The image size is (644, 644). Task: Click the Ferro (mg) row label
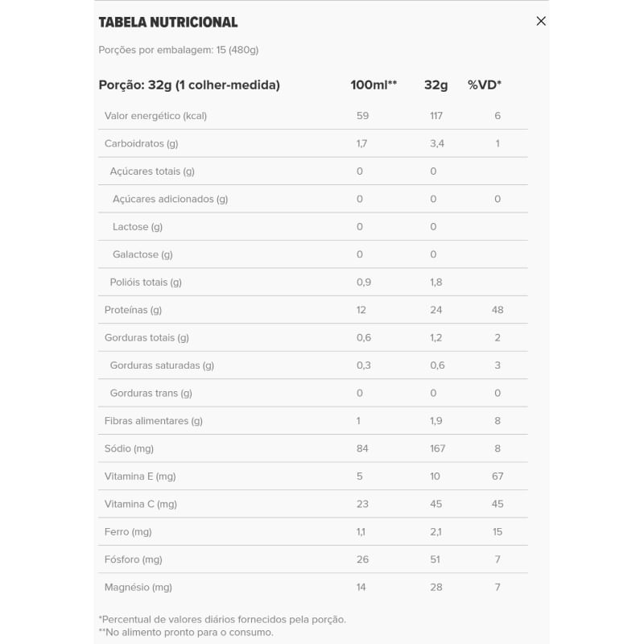click(128, 532)
